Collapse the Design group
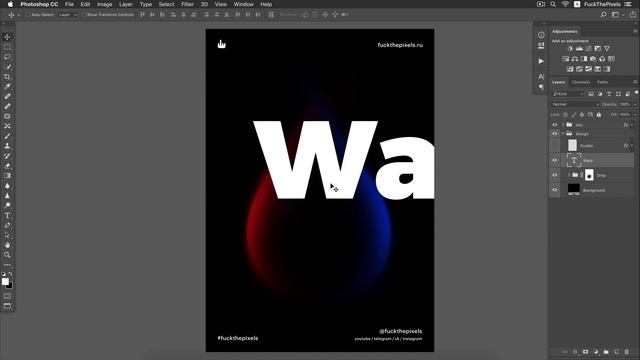Image resolution: width=640 pixels, height=360 pixels. [563, 133]
